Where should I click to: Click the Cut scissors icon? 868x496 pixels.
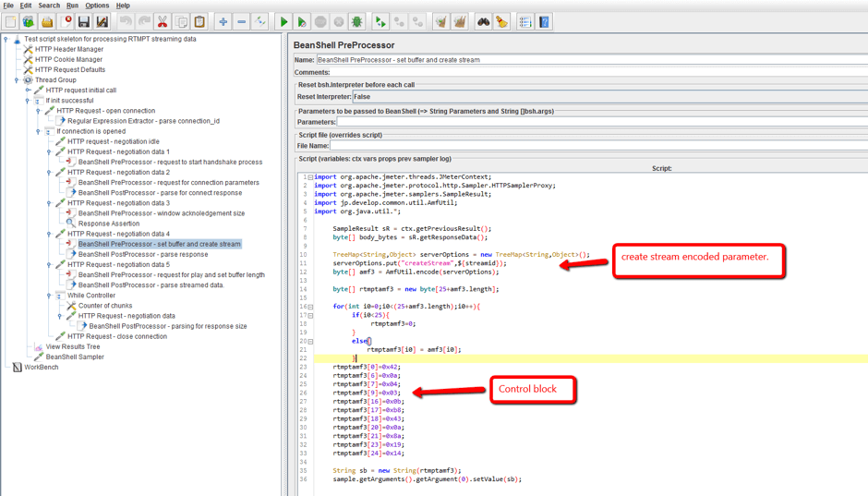pyautogui.click(x=163, y=22)
